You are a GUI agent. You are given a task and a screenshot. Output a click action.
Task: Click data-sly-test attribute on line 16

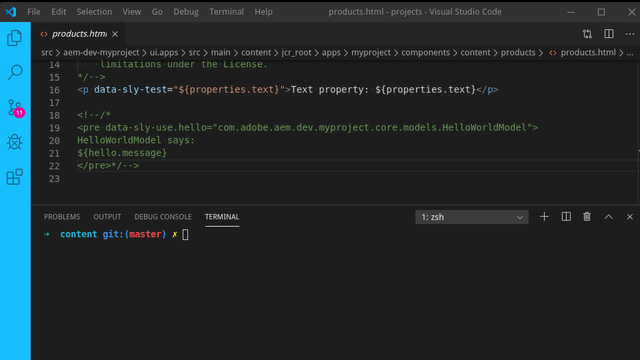click(x=131, y=90)
